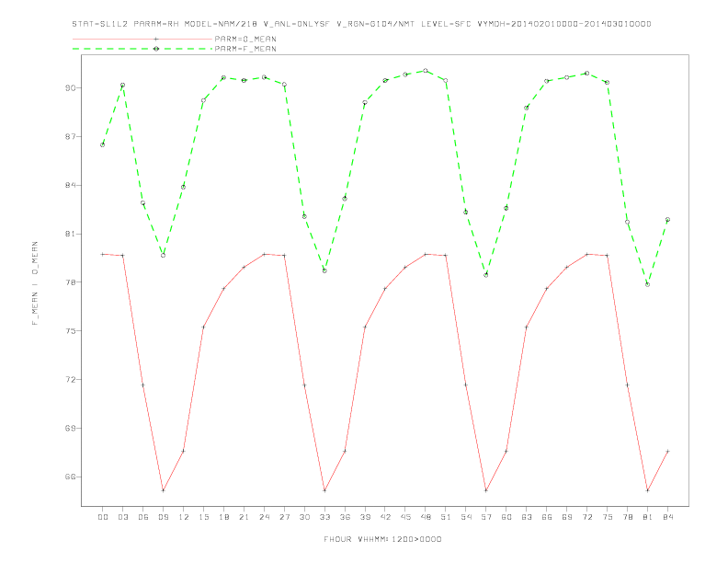Select green F_MEAN data point at hour 84

click(x=667, y=219)
